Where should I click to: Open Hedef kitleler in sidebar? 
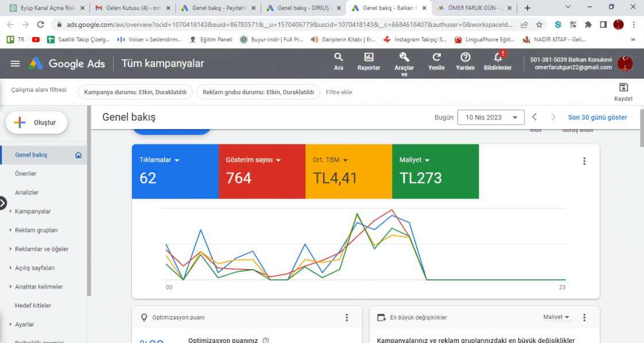(x=33, y=306)
